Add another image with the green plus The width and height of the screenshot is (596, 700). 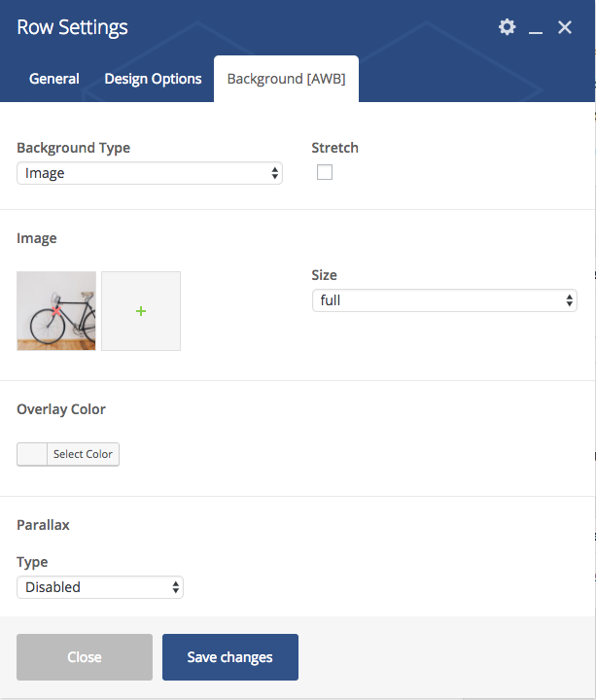[141, 311]
